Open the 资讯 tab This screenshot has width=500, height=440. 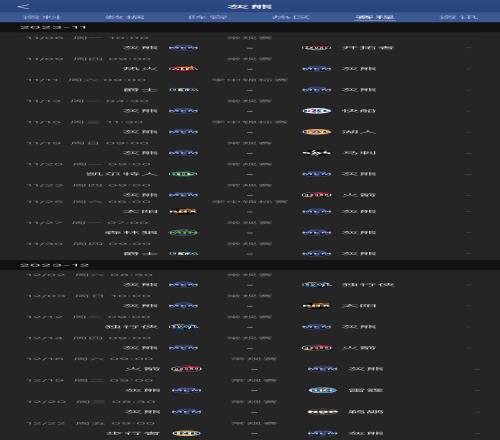[x=459, y=17]
